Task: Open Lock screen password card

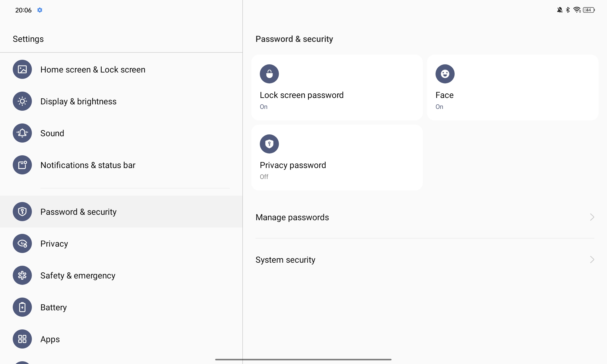Action: pos(337,88)
